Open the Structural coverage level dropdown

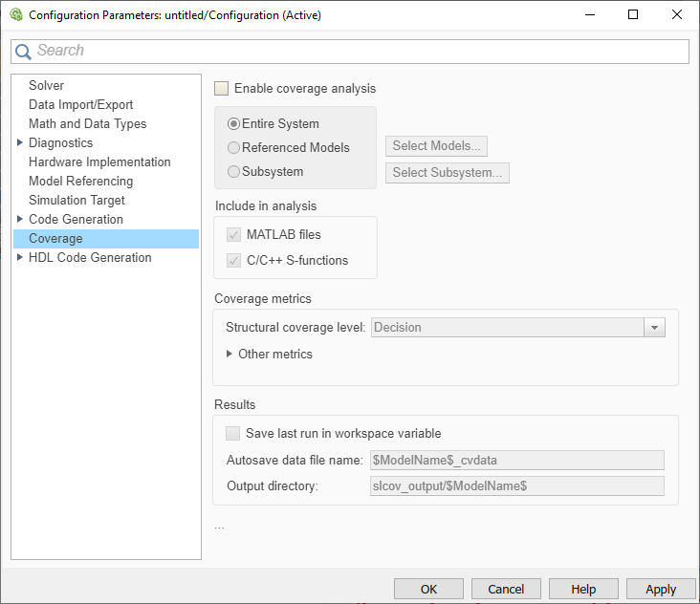tap(654, 328)
